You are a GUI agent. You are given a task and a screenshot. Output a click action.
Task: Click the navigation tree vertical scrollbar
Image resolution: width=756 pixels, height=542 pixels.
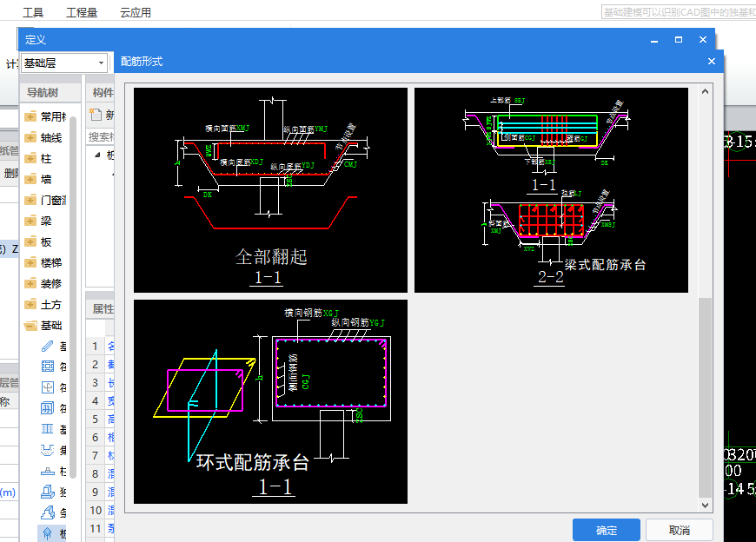[73, 296]
